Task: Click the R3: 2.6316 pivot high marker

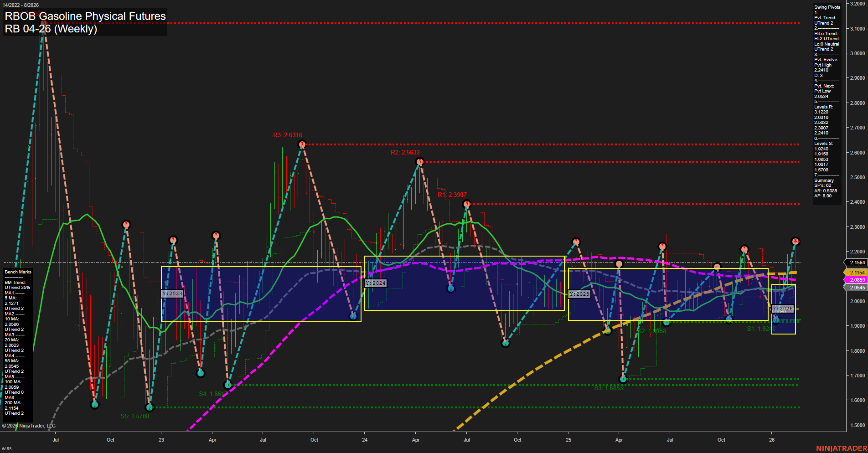Action: coord(301,144)
